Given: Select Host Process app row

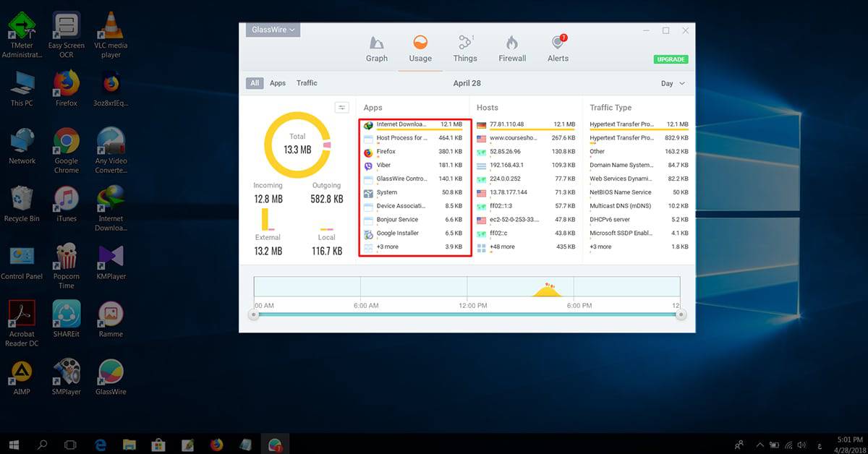Looking at the screenshot, I should 413,138.
